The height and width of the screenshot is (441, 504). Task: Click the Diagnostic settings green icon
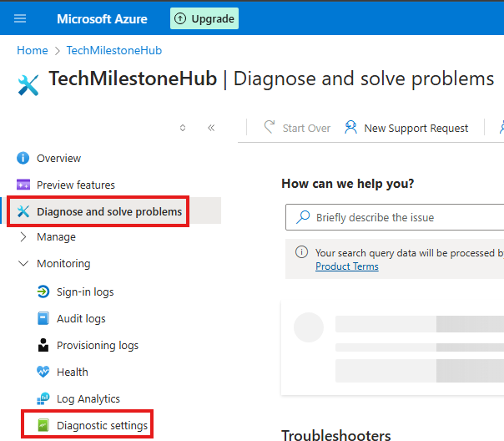pyautogui.click(x=43, y=425)
